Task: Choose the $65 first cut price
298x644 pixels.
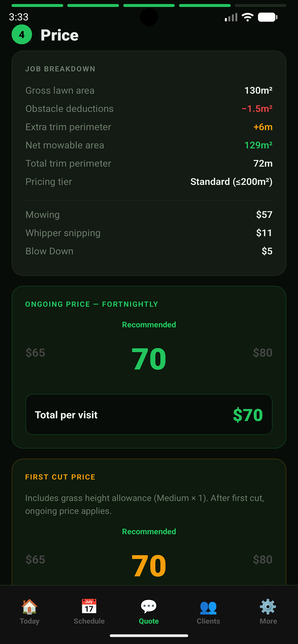Action: click(35, 559)
